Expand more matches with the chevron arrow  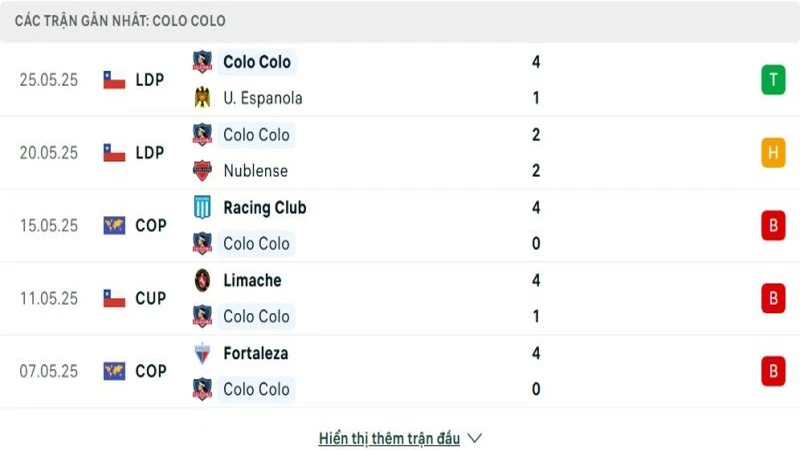475,438
